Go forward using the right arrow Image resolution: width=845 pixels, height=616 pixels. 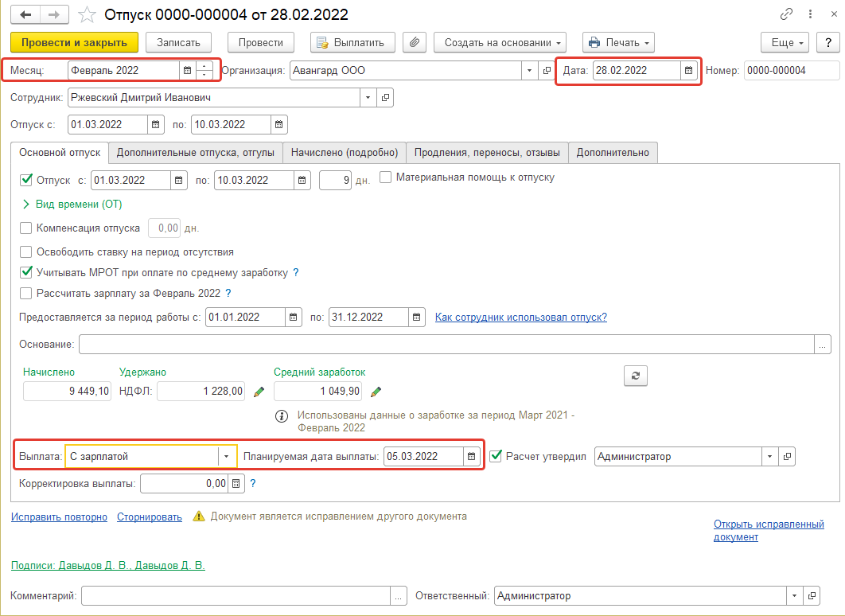(54, 14)
